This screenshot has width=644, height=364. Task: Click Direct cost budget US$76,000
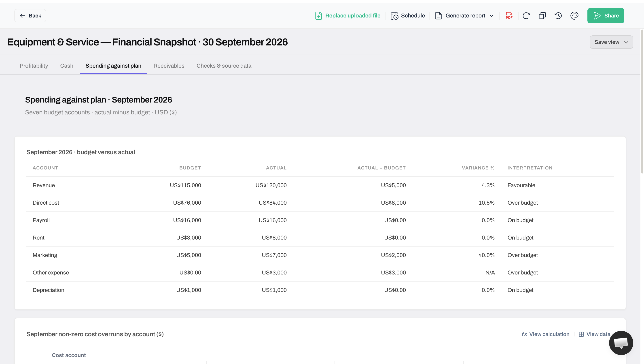pyautogui.click(x=187, y=203)
